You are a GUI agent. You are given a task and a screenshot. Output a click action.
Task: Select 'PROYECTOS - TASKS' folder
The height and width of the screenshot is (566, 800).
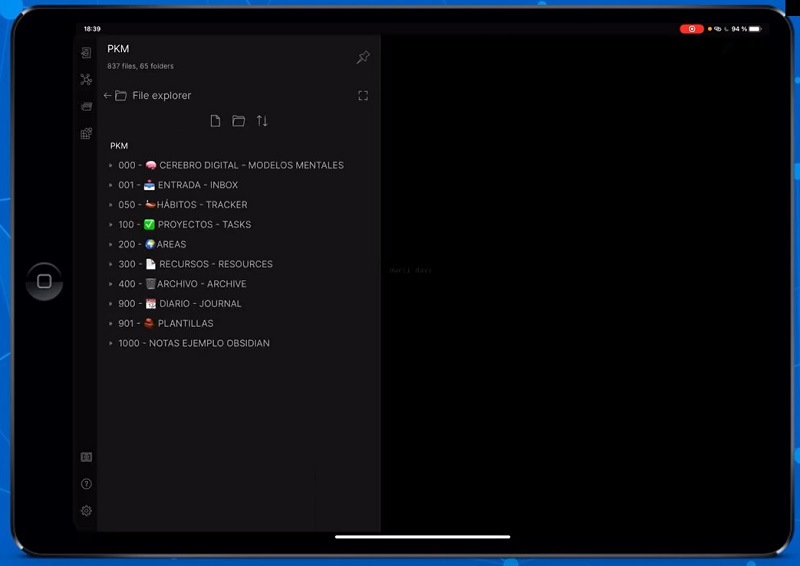click(x=185, y=225)
